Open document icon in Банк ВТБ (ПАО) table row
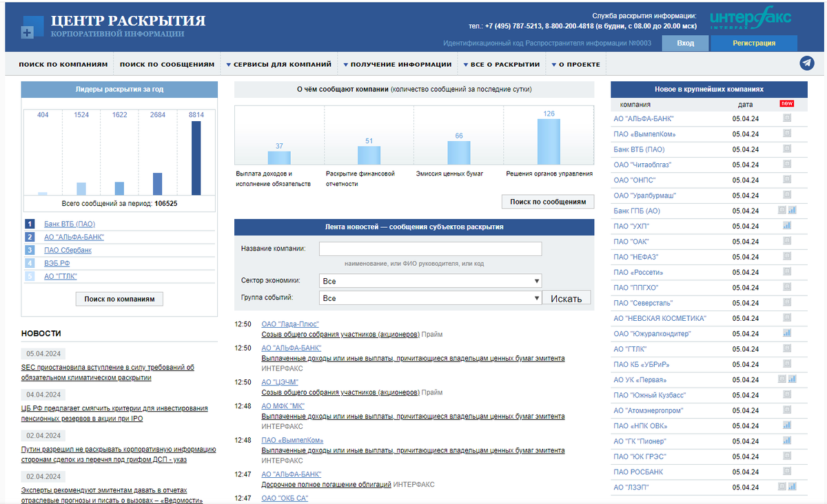The image size is (827, 504). tap(787, 149)
